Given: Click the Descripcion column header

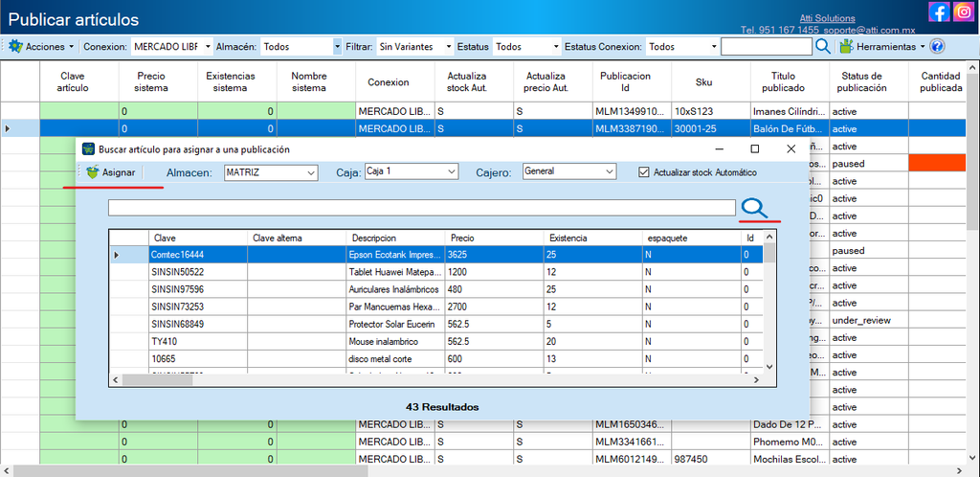Looking at the screenshot, I should coord(395,238).
